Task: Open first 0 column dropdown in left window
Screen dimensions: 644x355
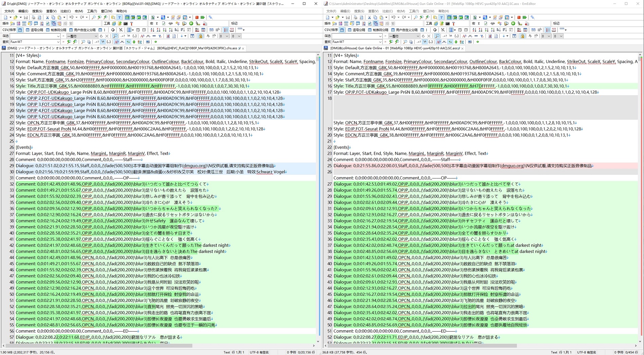Action: click(x=224, y=36)
